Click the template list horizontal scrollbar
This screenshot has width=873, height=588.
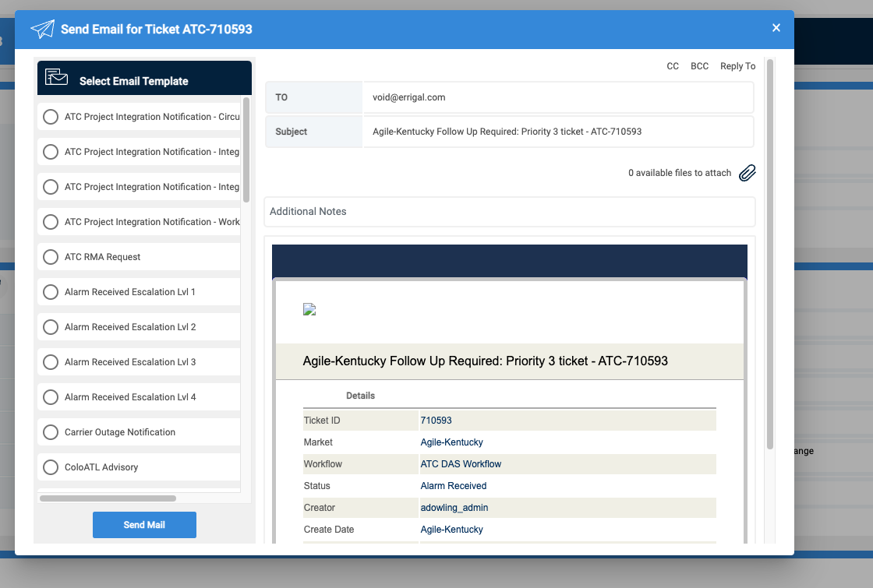tap(108, 498)
